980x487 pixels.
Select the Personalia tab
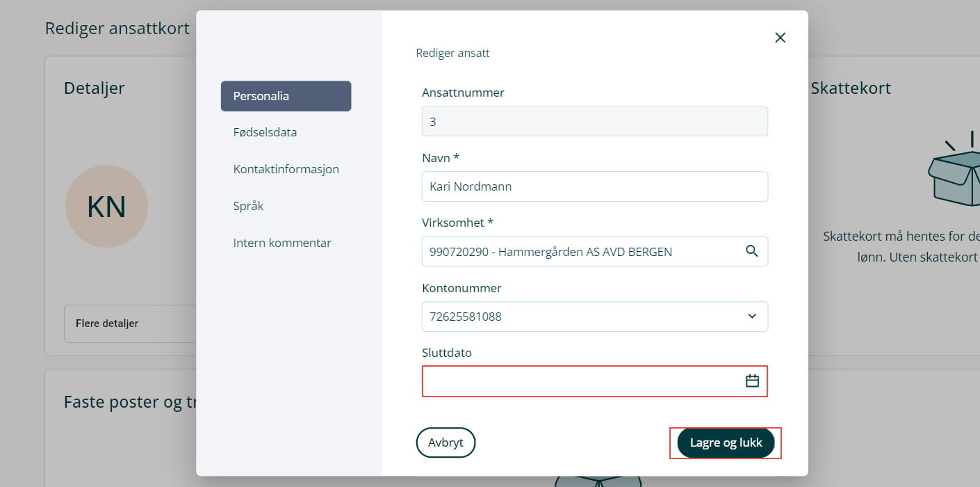tap(286, 96)
